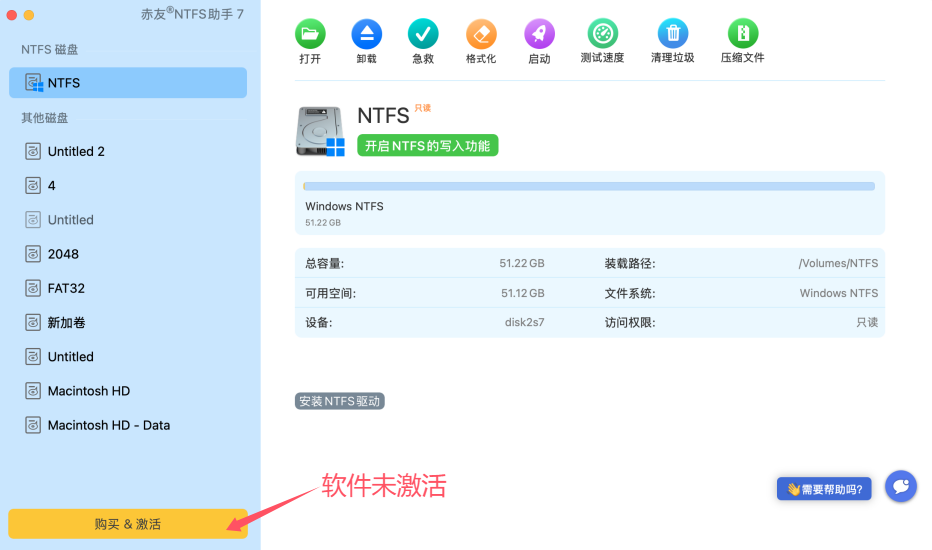Image resolution: width=932 pixels, height=550 pixels.
Task: Open the chat bubble support icon
Action: [x=900, y=486]
